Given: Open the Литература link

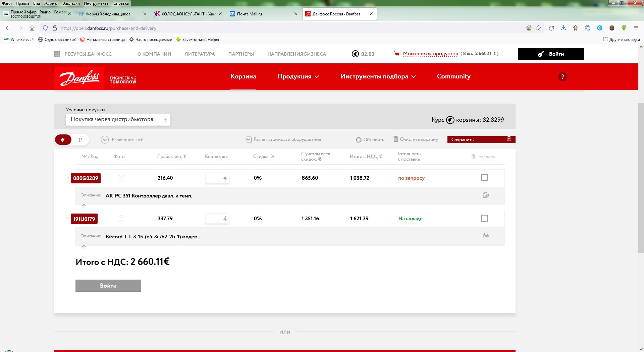Looking at the screenshot, I should point(200,54).
